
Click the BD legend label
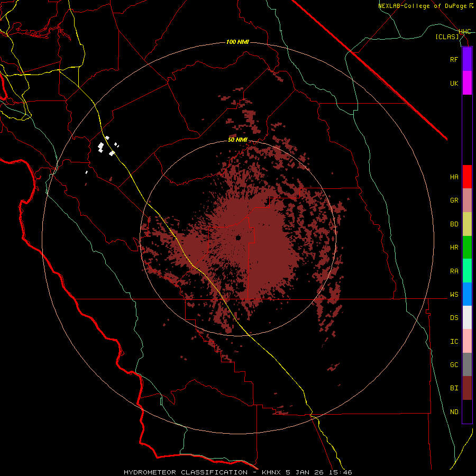click(x=454, y=224)
